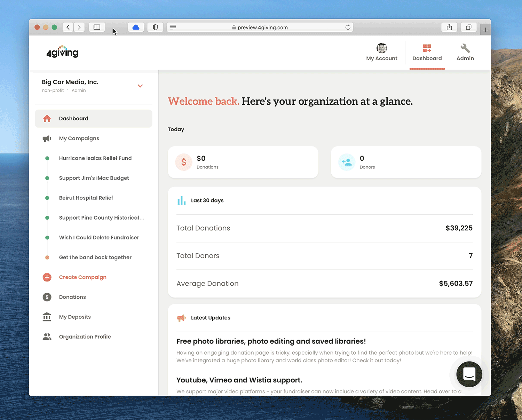
Task: Click the dollar sign icon in Donations card
Action: (184, 162)
